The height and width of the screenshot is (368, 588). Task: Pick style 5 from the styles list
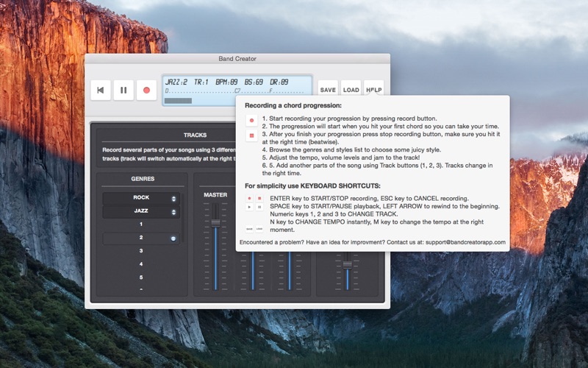141,277
